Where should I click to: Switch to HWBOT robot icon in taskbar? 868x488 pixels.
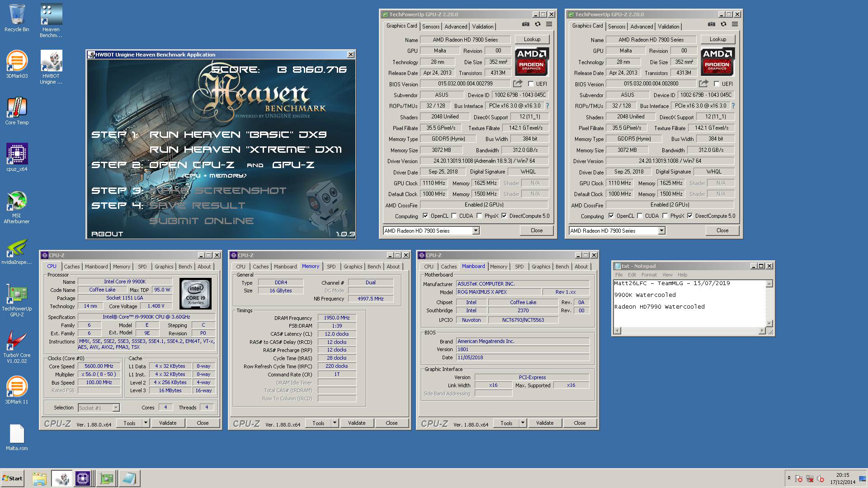coord(61,479)
